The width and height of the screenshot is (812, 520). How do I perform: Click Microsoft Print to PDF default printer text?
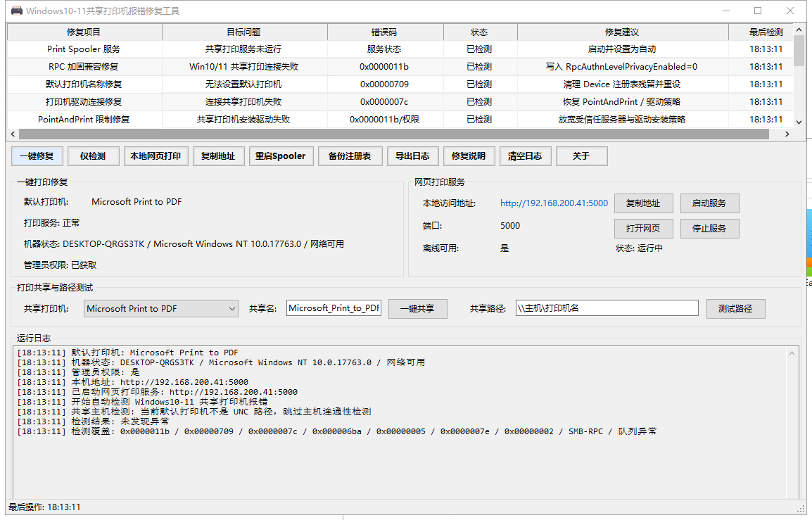[x=137, y=202]
